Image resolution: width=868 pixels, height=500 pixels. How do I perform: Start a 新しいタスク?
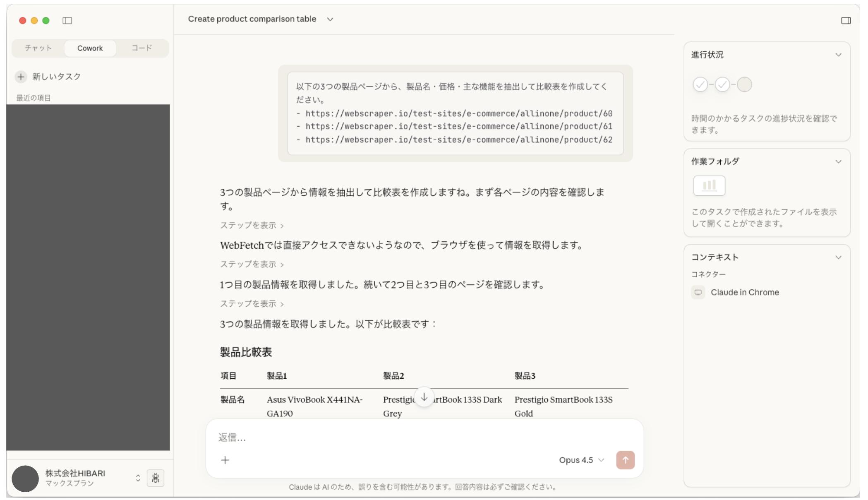(x=57, y=77)
